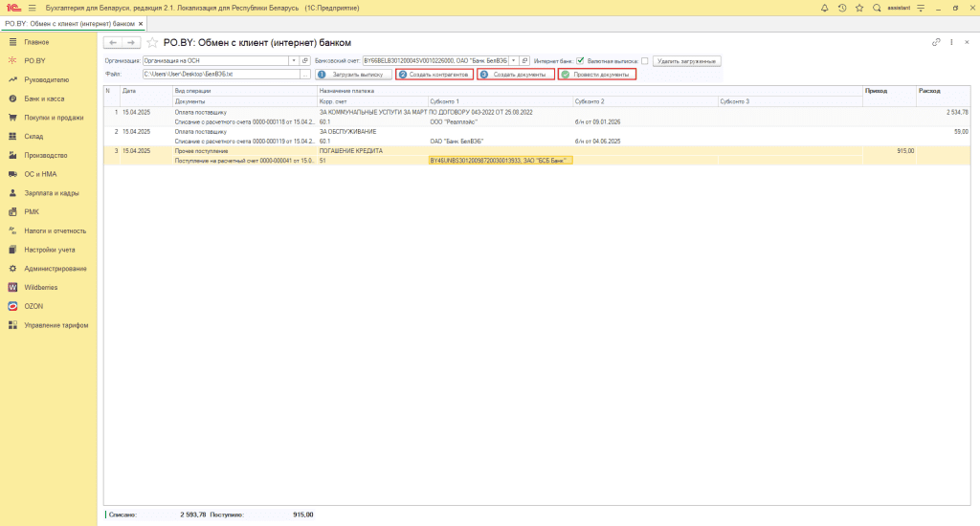The height and width of the screenshot is (526, 980).
Task: Toggle the Интернет банк checkbox
Action: (x=580, y=61)
